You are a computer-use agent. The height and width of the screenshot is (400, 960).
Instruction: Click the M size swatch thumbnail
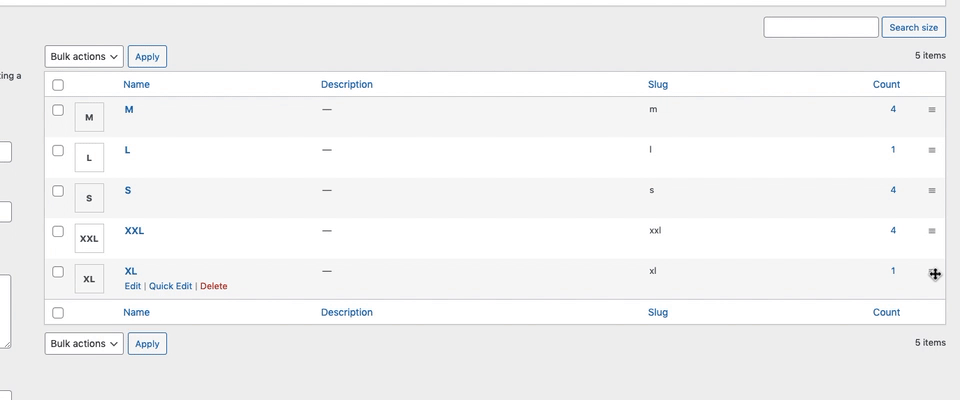[89, 118]
